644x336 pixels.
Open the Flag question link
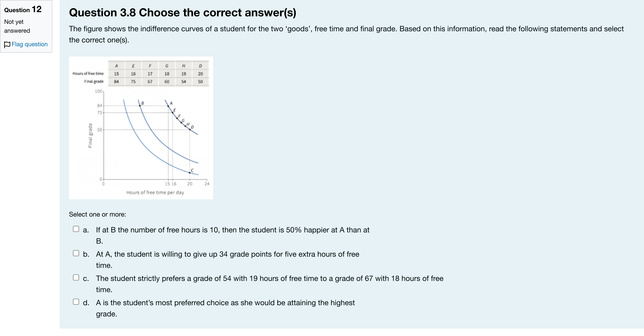(x=29, y=44)
